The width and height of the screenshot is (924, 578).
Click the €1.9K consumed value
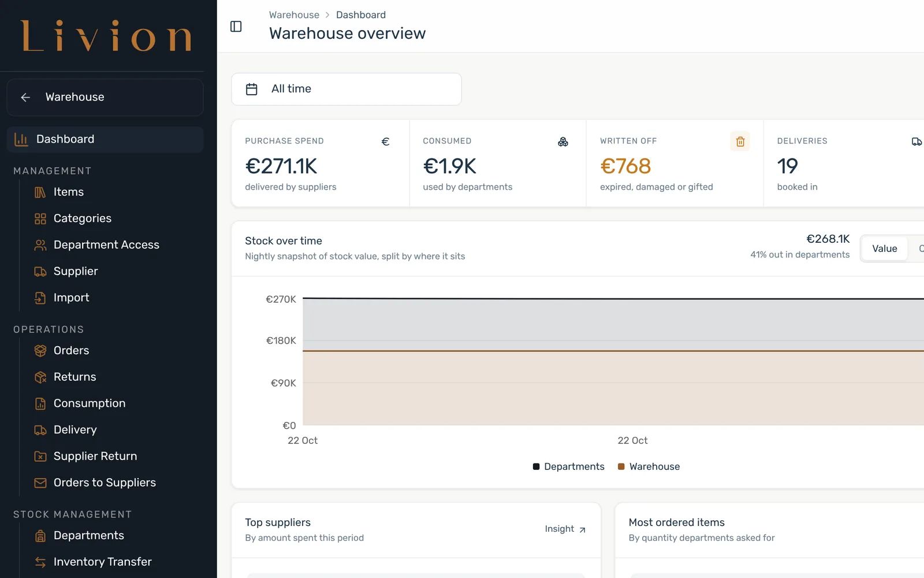449,166
